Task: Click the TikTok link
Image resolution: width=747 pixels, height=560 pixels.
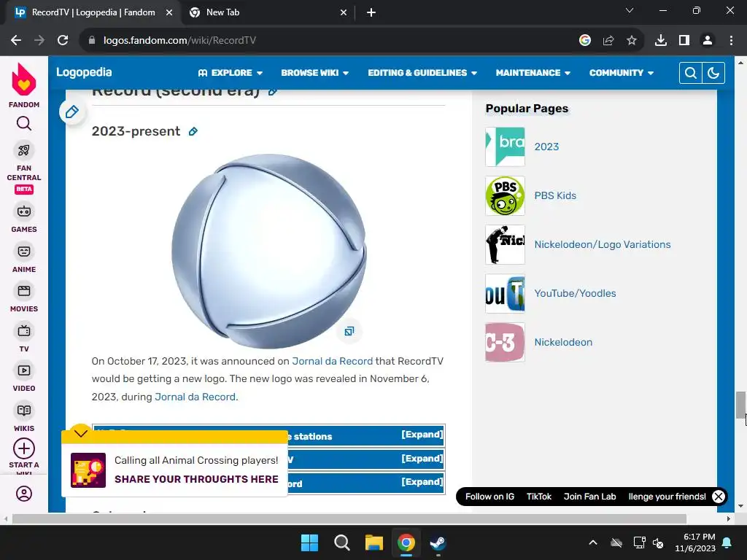Action: (539, 497)
